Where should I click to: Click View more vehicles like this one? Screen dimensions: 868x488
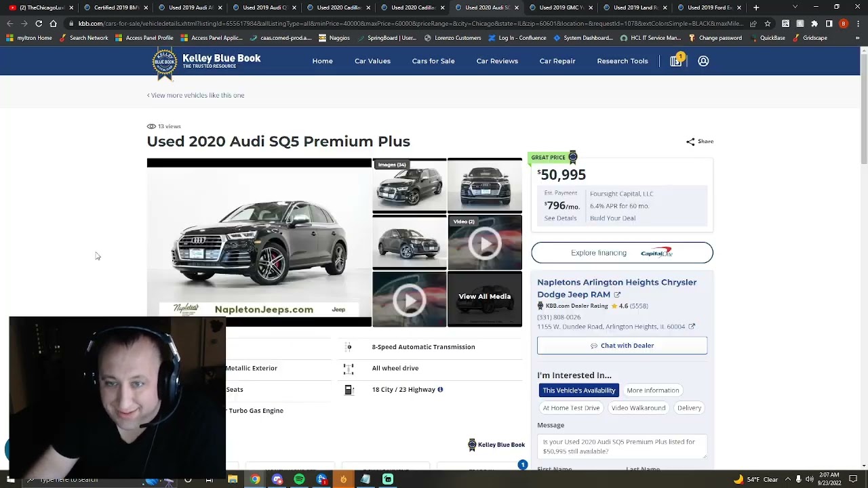click(x=196, y=96)
